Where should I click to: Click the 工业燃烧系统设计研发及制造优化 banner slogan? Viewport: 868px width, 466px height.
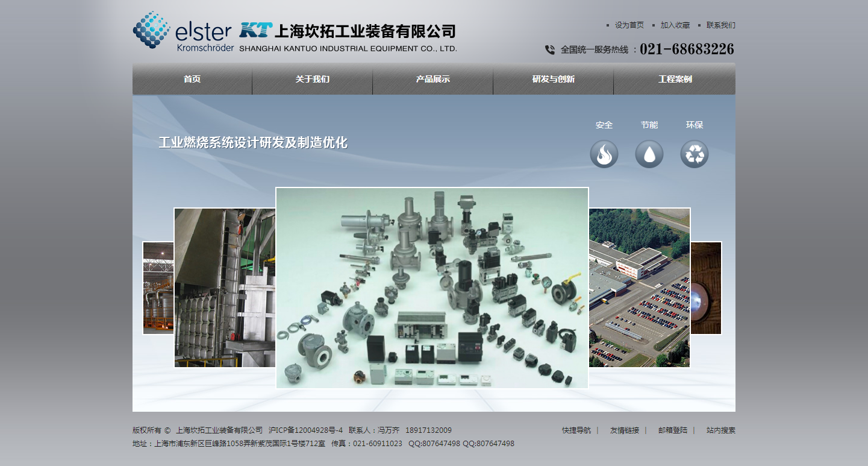[x=253, y=143]
